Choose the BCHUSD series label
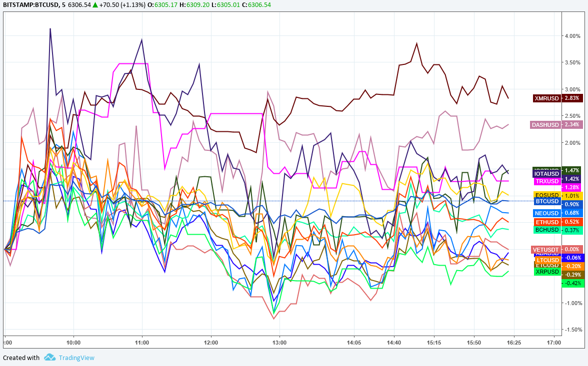 (x=547, y=230)
